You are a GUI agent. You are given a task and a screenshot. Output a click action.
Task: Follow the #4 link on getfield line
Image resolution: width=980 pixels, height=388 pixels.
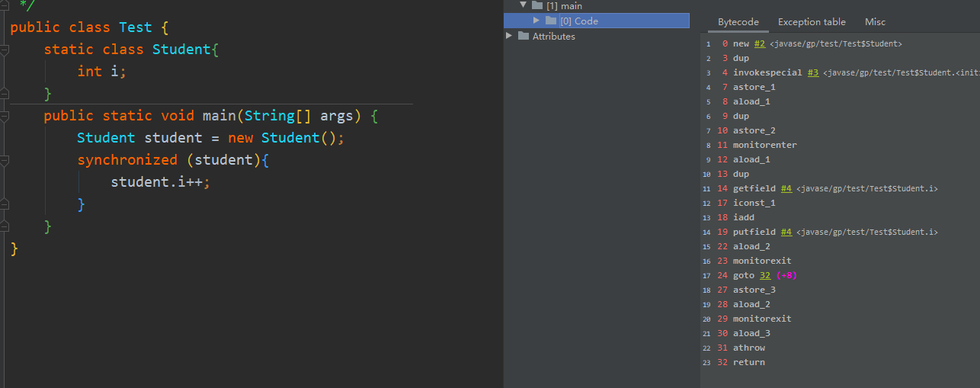(x=786, y=189)
